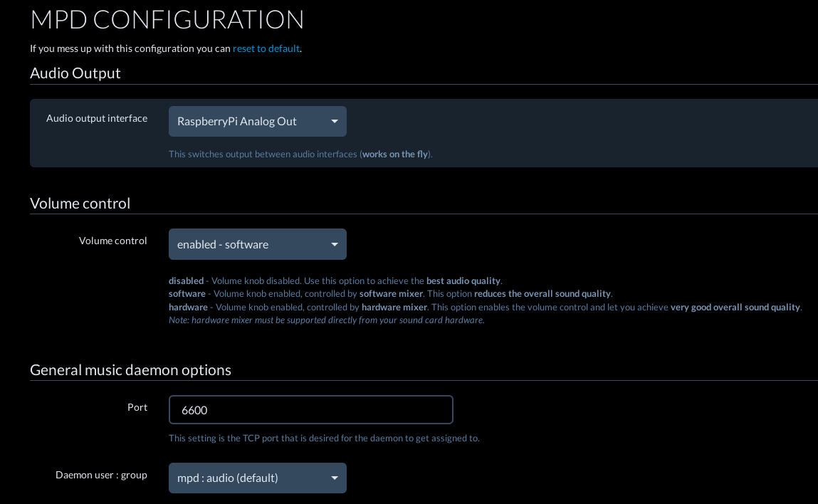The height and width of the screenshot is (504, 818).
Task: Click the TCP port help text
Action: [x=324, y=439]
